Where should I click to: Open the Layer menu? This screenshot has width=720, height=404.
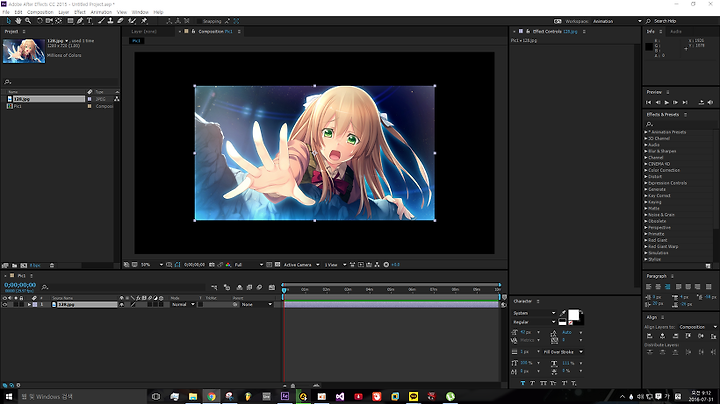[x=64, y=12]
